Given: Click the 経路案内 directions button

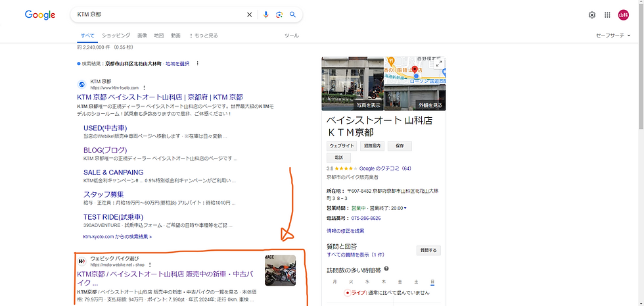Looking at the screenshot, I should 372,145.
